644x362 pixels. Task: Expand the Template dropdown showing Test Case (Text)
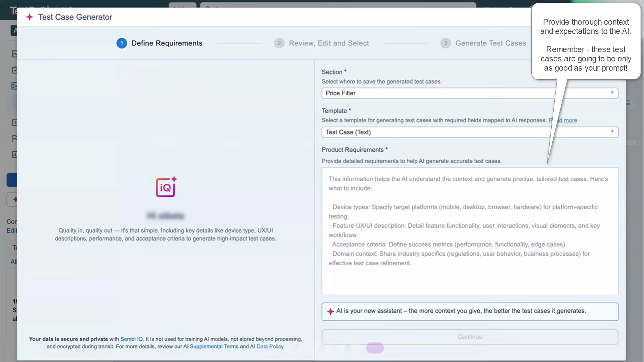pyautogui.click(x=469, y=132)
